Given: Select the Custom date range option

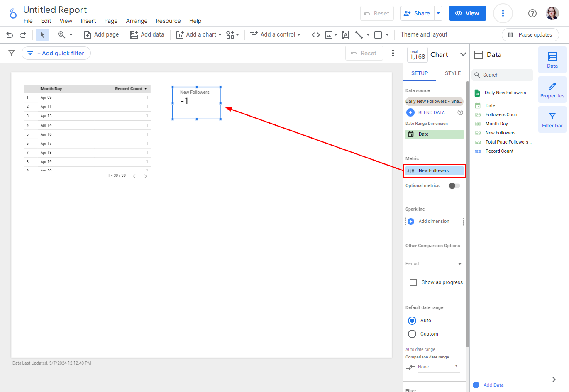Looking at the screenshot, I should click(x=412, y=334).
